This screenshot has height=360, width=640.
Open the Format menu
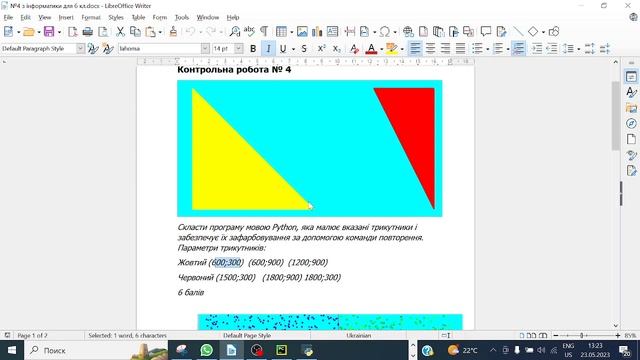tap(91, 18)
